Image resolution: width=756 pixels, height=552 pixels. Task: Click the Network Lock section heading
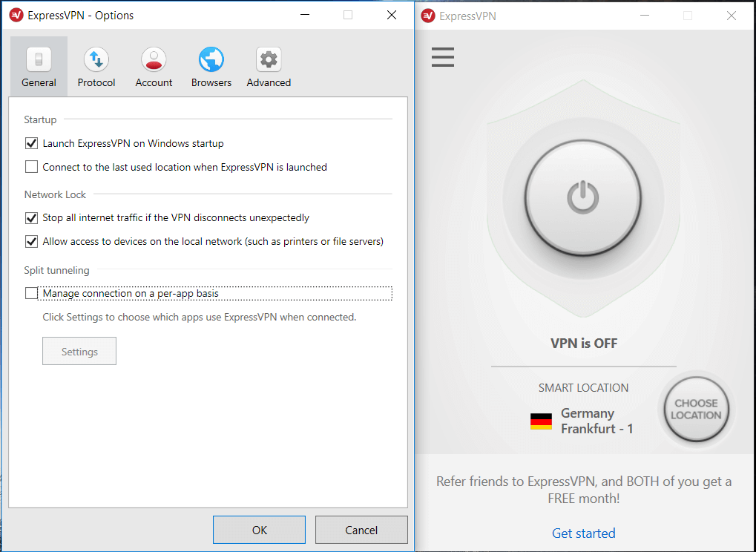(55, 195)
